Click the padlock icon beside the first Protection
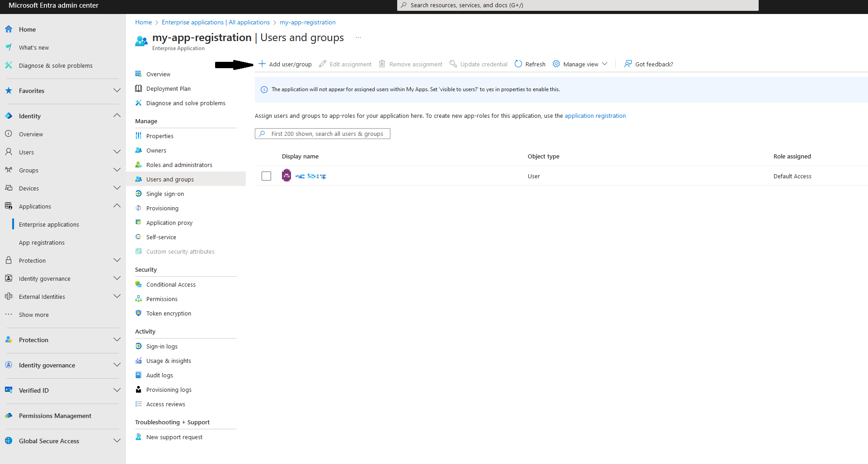The image size is (868, 464). click(9, 260)
